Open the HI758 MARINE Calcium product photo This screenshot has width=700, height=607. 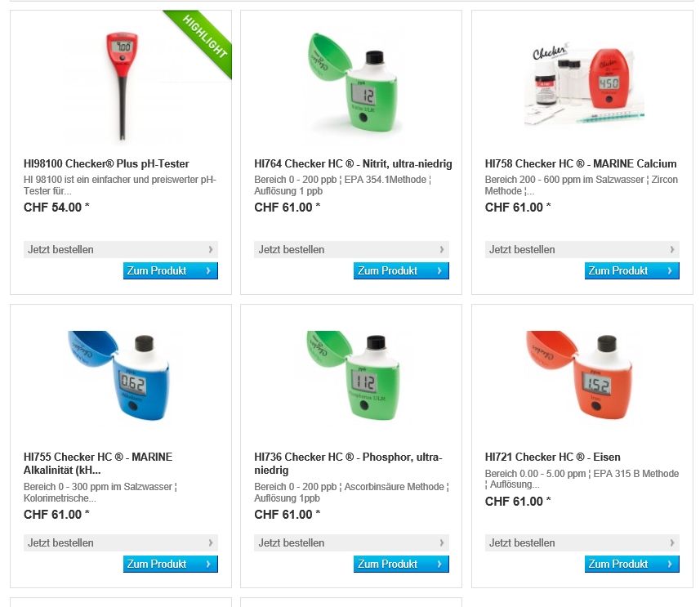(x=583, y=83)
